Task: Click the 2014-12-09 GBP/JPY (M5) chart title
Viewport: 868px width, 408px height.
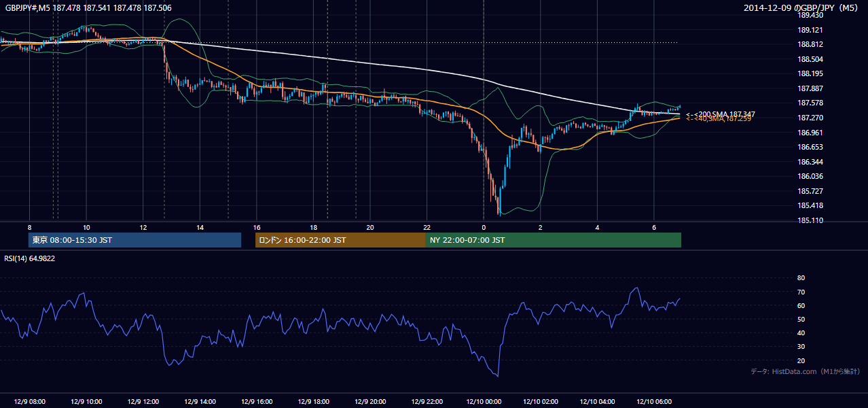Action: point(801,8)
